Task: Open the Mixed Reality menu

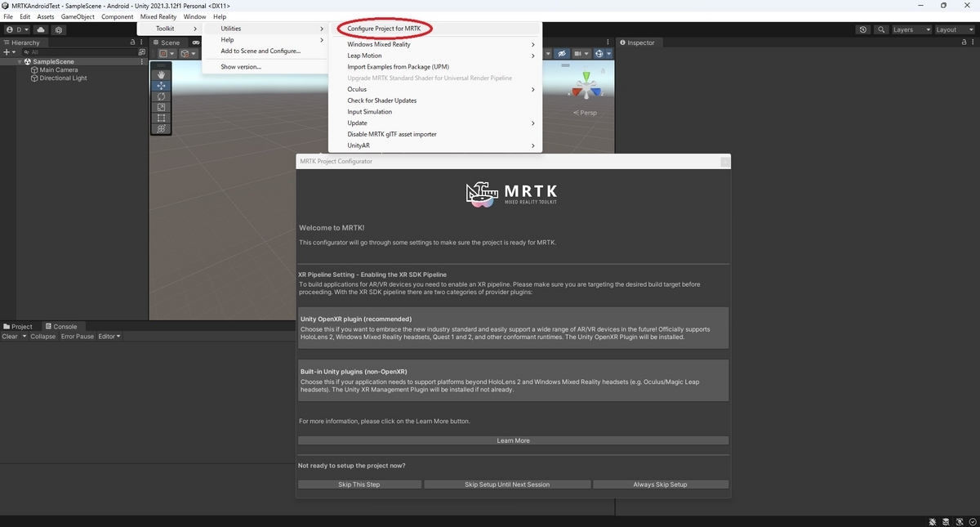Action: click(158, 16)
